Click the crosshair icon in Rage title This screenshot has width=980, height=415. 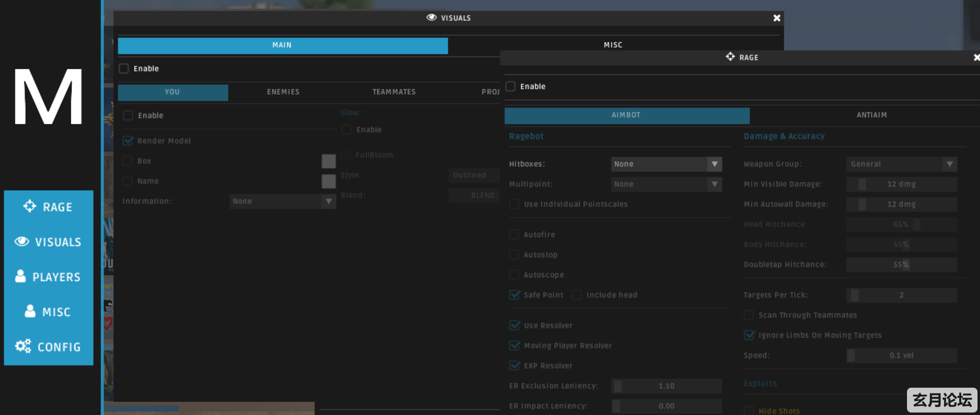point(730,57)
